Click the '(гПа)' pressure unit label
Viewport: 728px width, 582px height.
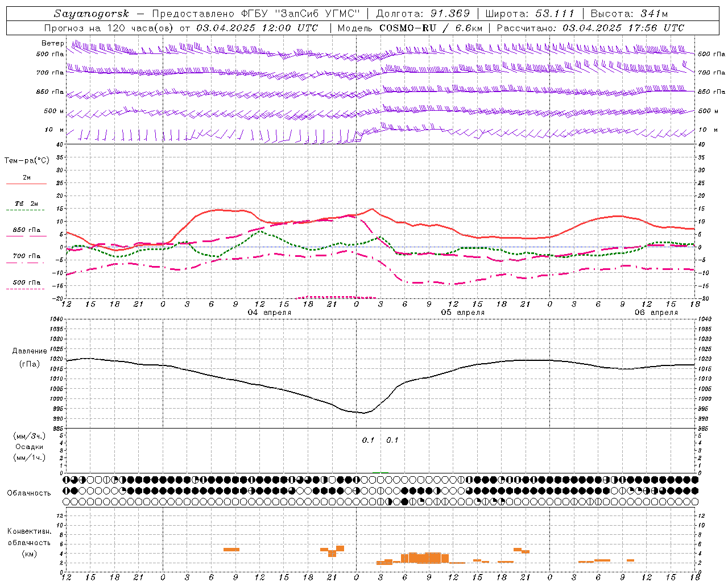(29, 364)
